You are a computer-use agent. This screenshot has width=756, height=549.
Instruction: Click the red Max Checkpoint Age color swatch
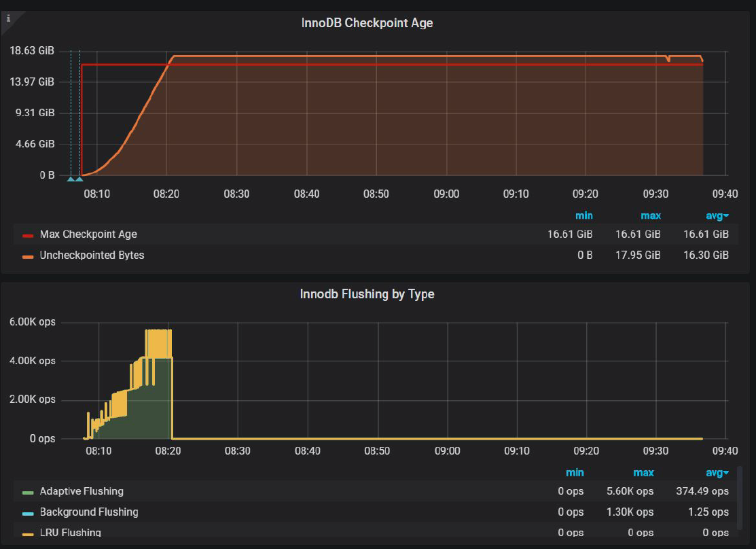(x=28, y=235)
